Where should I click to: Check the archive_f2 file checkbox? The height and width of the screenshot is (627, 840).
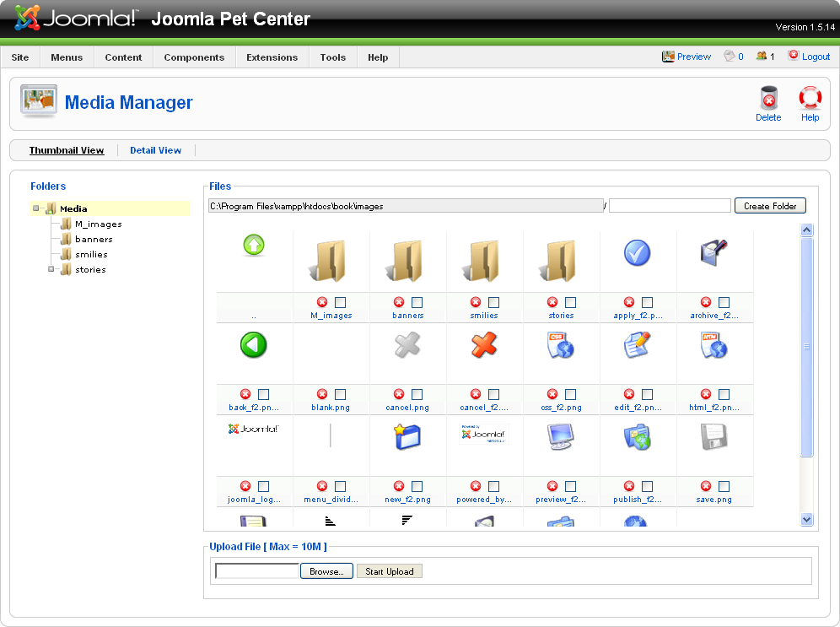pos(724,302)
